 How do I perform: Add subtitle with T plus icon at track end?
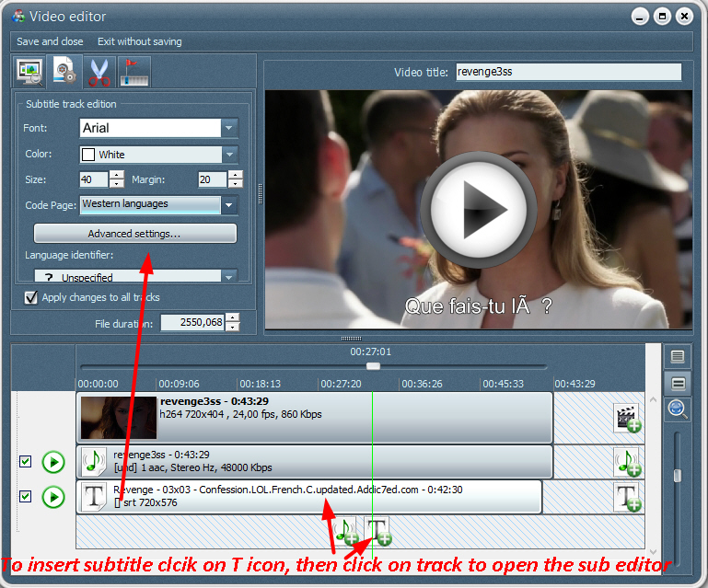point(628,497)
